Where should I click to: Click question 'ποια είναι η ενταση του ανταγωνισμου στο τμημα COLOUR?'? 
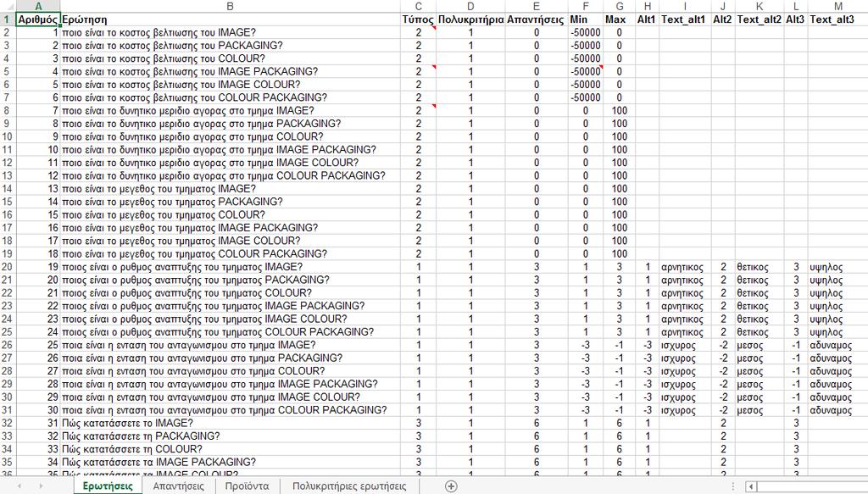pyautogui.click(x=231, y=370)
